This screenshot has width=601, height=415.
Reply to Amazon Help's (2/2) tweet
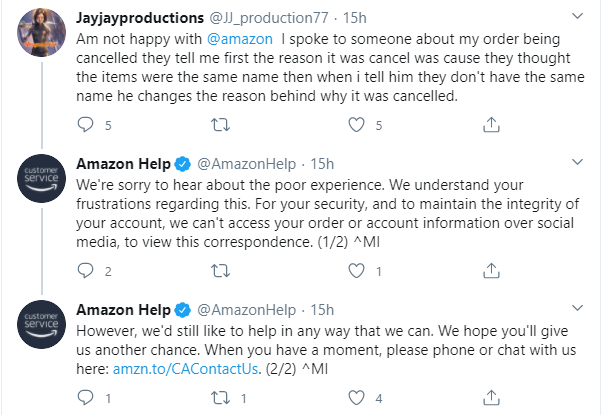(x=86, y=398)
